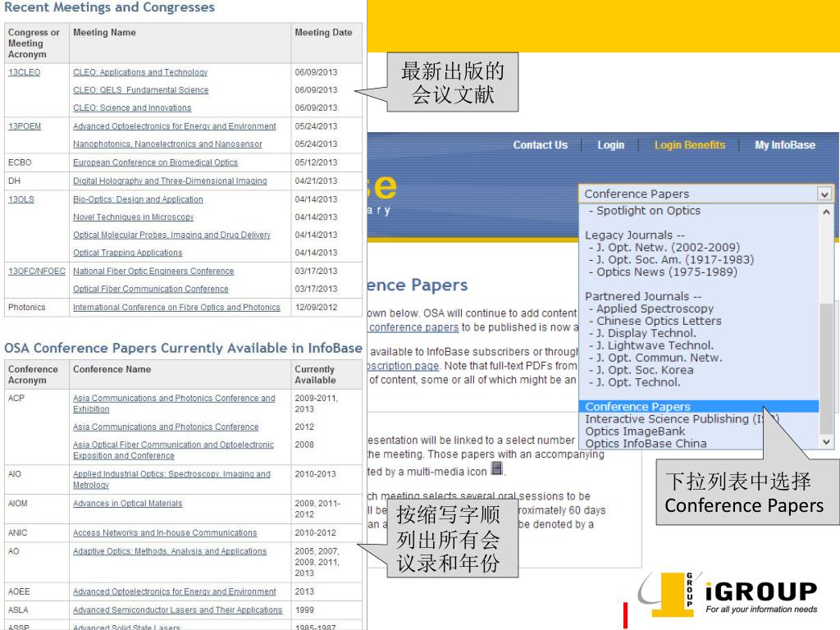Select Optics InfoBase China option
The width and height of the screenshot is (840, 630).
click(646, 444)
